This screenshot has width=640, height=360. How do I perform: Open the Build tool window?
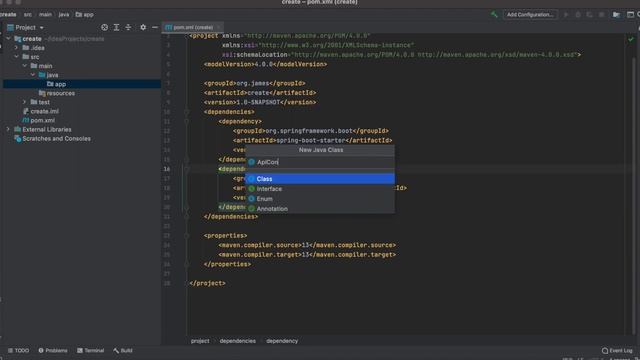pos(123,350)
